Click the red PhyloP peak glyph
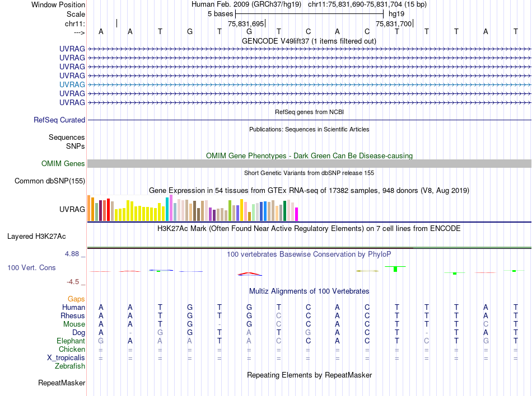This screenshot has height=396, width=532. point(249,274)
